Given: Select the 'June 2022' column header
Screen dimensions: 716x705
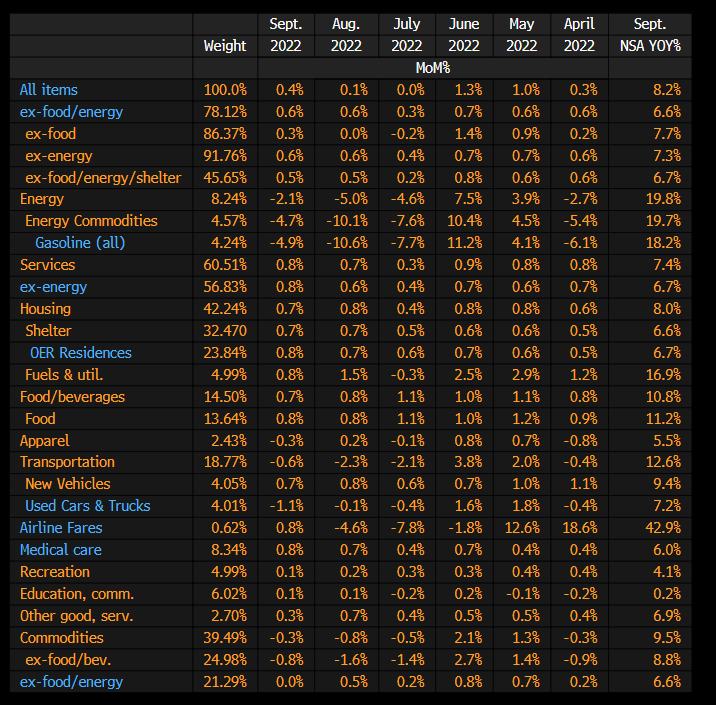Looking at the screenshot, I should pos(464,35).
